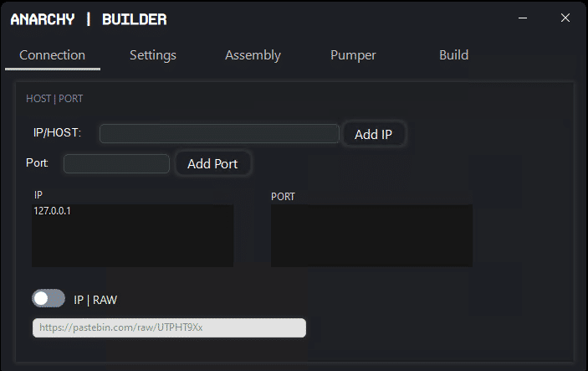Click the "IP/HOST:" field label
Image resolution: width=588 pixels, height=371 pixels.
click(57, 133)
